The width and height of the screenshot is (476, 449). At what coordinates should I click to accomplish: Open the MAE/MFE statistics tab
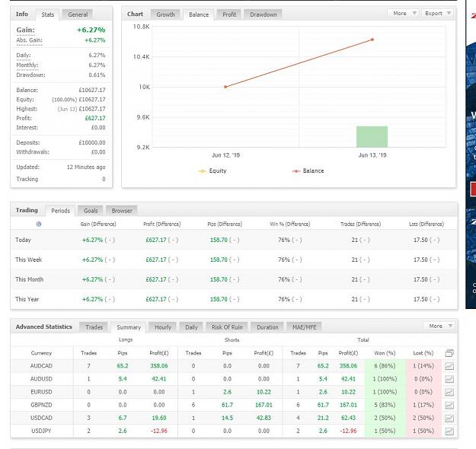[304, 327]
